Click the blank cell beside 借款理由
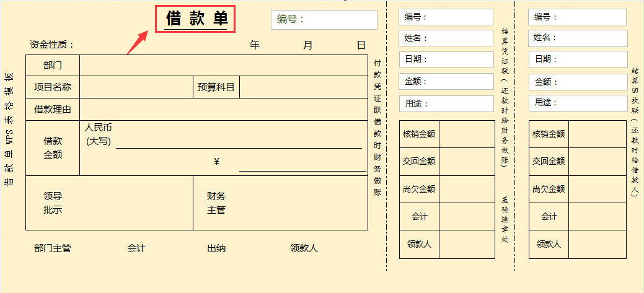This screenshot has height=293, width=644. [224, 110]
